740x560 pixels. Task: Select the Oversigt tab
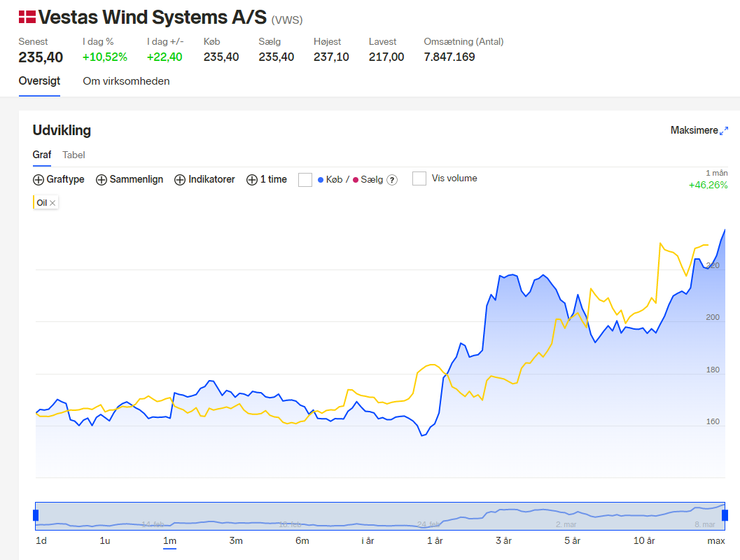pos(40,81)
